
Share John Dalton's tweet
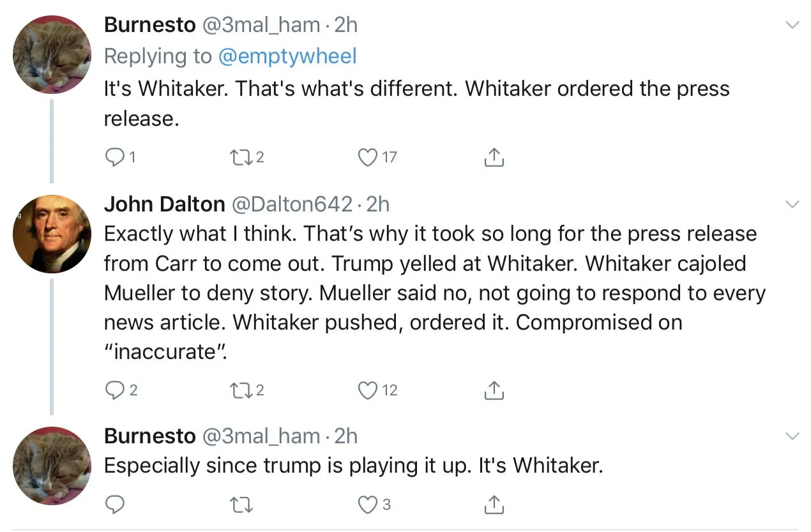pos(494,390)
